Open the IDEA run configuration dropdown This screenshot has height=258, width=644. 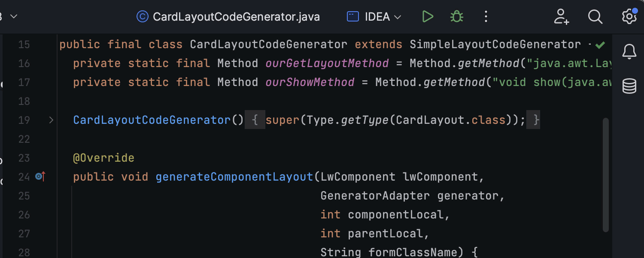pyautogui.click(x=374, y=17)
